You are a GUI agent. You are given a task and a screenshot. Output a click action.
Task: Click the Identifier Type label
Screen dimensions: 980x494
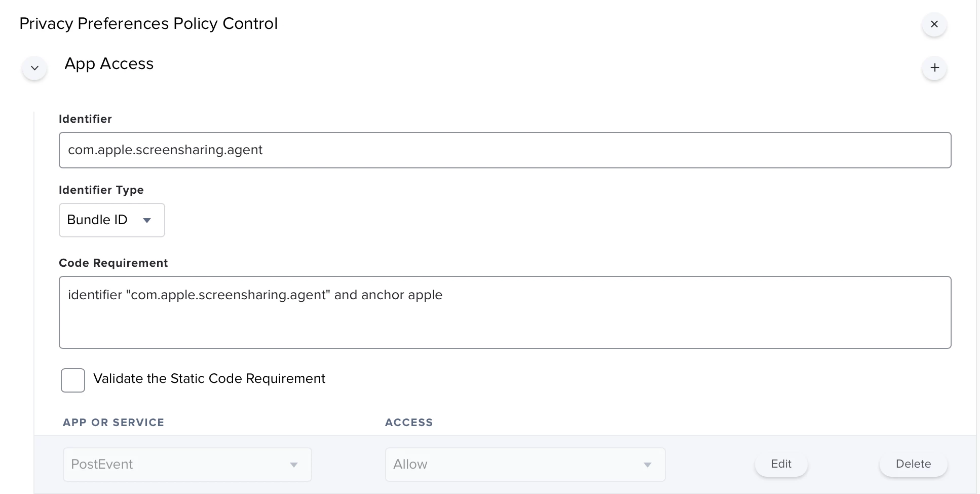(x=101, y=190)
